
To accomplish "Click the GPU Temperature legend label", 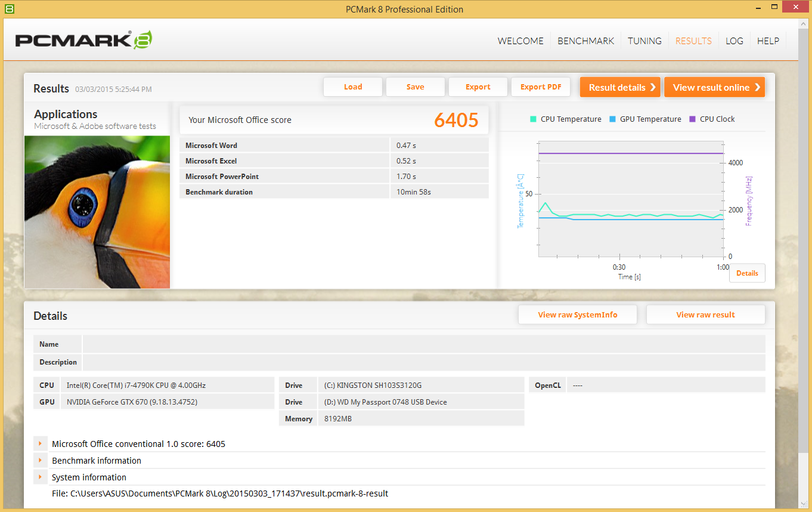I will [650, 119].
